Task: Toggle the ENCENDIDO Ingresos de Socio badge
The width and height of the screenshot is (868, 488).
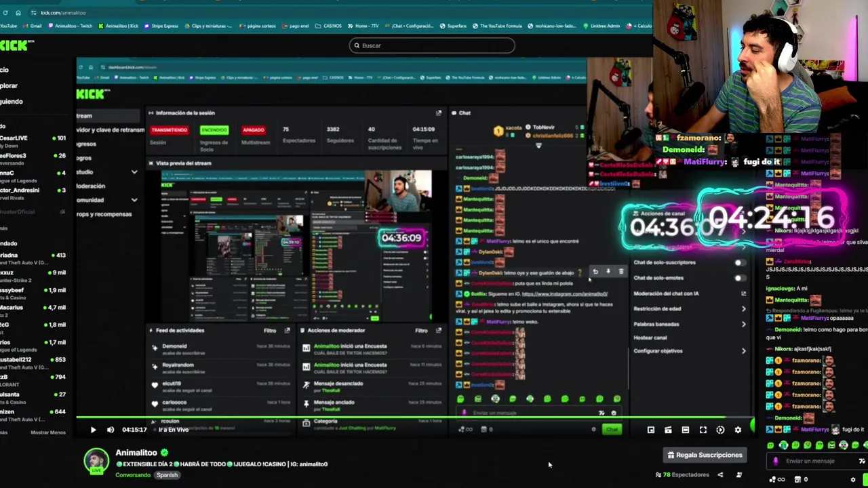Action: tap(214, 130)
